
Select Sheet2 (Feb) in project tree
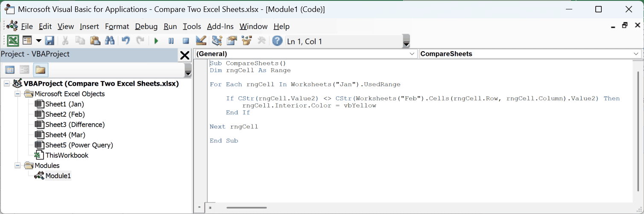tap(65, 114)
